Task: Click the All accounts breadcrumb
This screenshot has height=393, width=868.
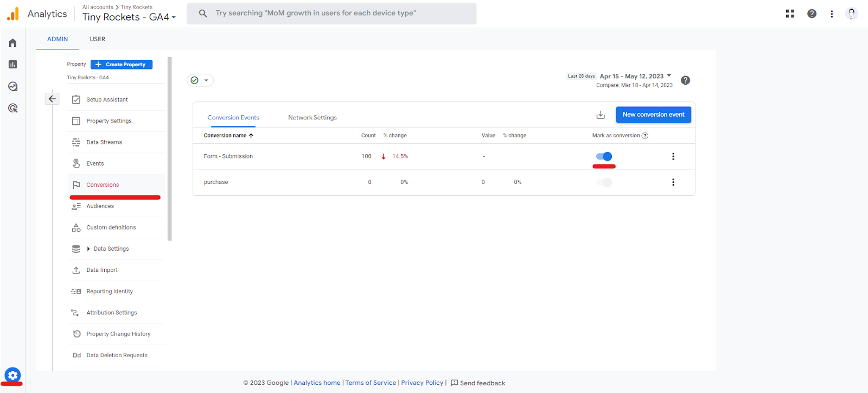Action: point(98,7)
